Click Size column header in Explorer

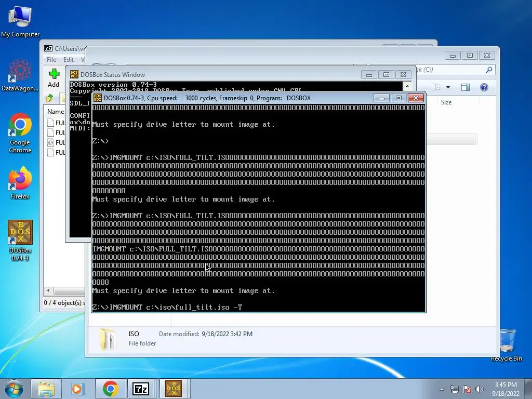click(446, 102)
